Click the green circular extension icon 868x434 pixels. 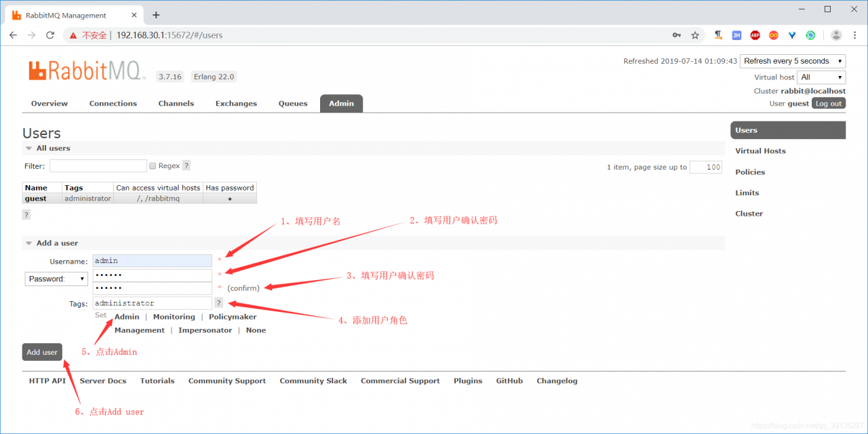tap(810, 35)
